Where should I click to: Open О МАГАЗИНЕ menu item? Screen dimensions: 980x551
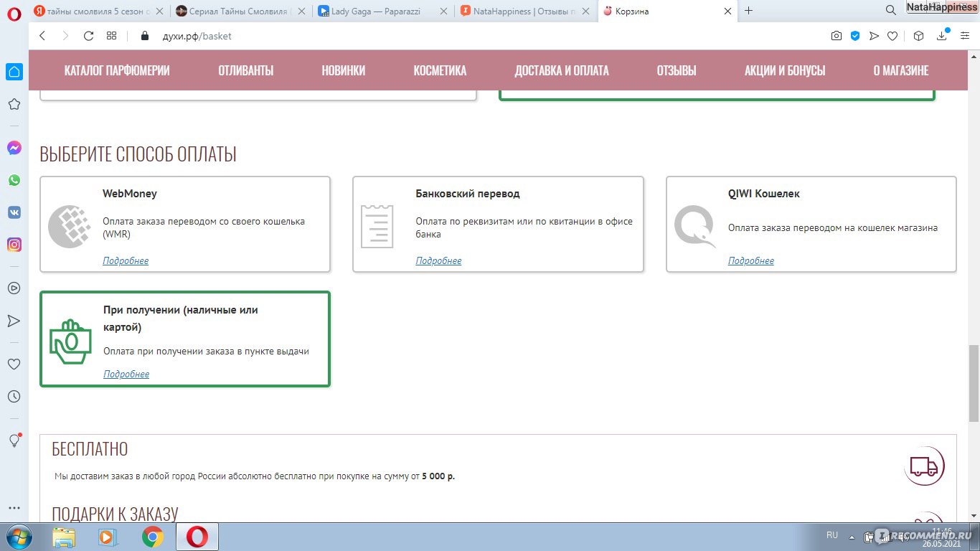coord(901,70)
